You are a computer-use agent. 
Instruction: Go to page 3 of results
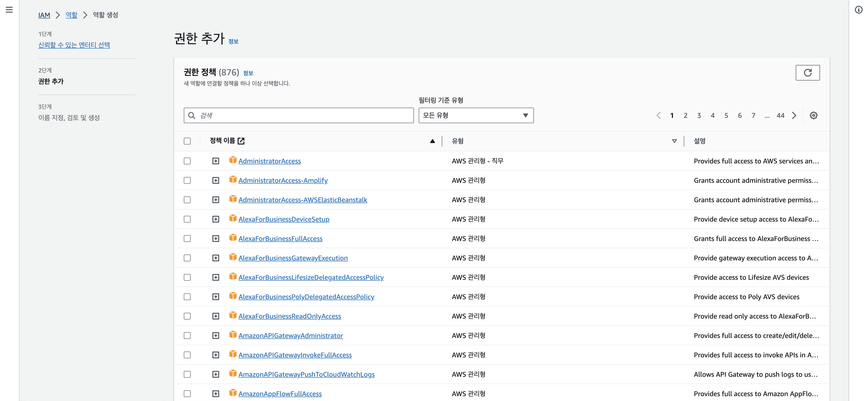[699, 116]
